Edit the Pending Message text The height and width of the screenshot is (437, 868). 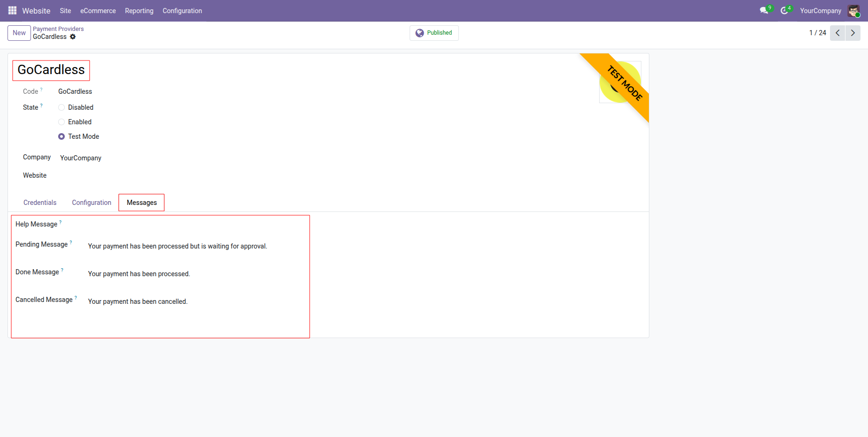(x=178, y=246)
